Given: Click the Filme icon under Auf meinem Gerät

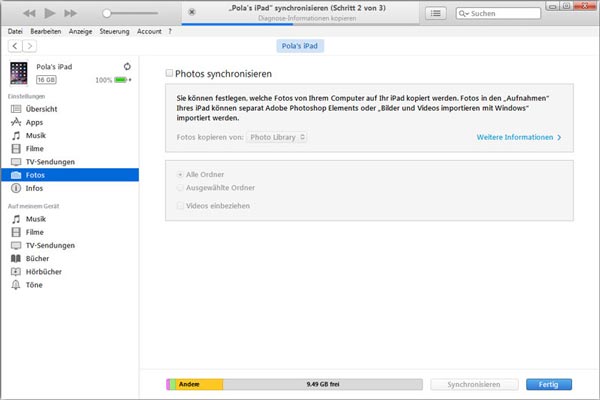Looking at the screenshot, I should pos(16,232).
